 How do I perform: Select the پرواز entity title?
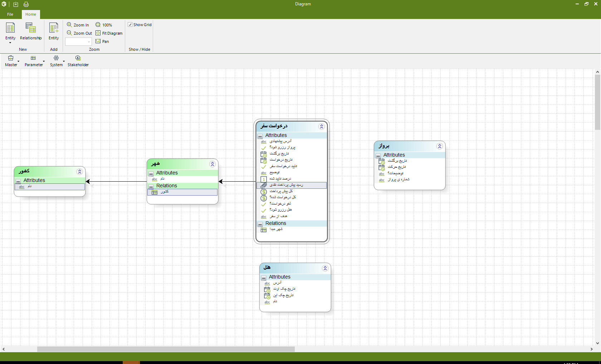[384, 146]
